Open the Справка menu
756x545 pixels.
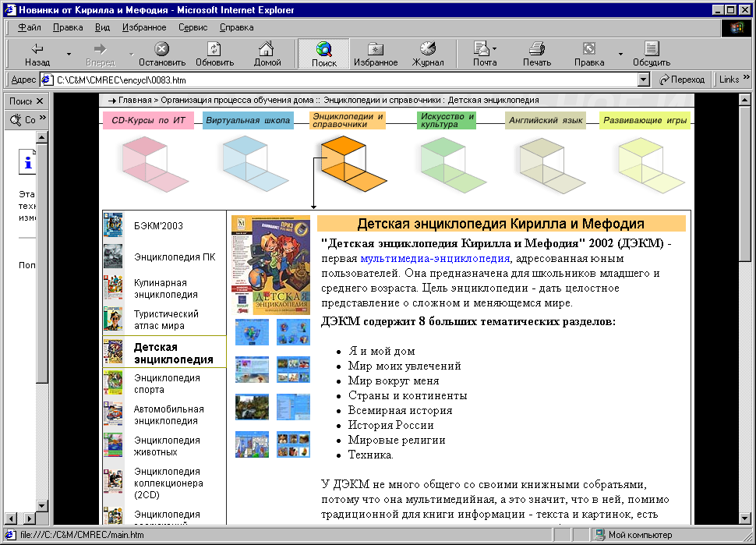236,27
